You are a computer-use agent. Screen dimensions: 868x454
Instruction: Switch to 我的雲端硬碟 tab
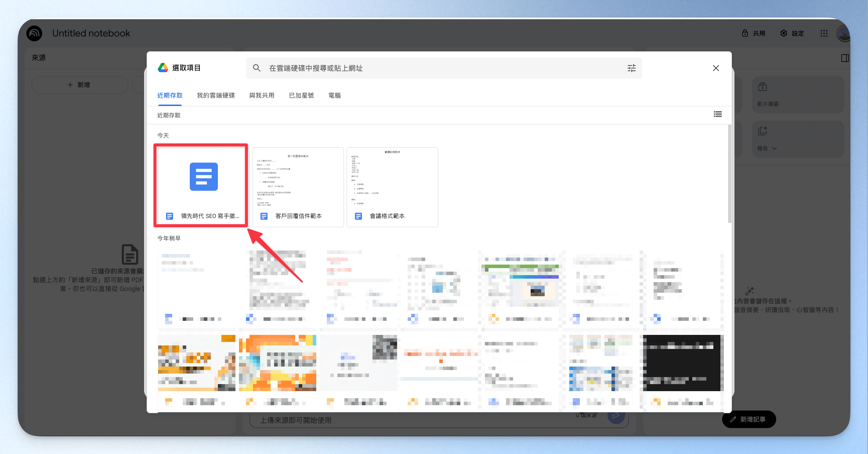[x=216, y=95]
